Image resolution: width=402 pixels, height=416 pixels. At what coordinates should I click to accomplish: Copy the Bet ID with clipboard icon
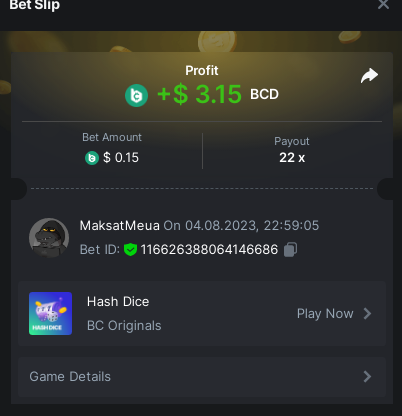290,250
